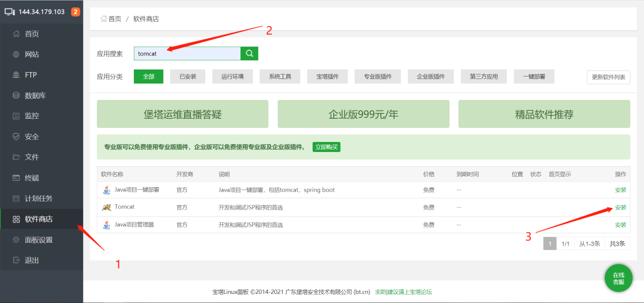The width and height of the screenshot is (644, 303).
Task: Click the 应用搜索 input field
Action: pyautogui.click(x=186, y=53)
